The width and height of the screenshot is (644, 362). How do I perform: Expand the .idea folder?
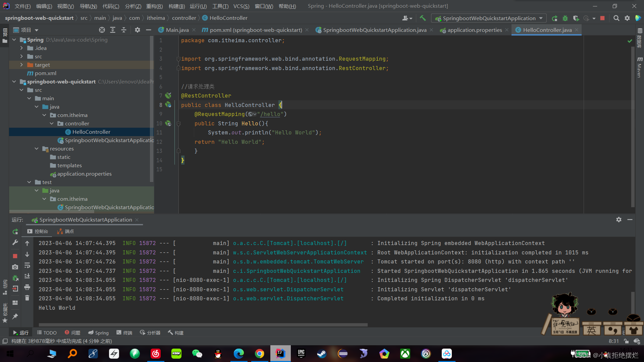pos(21,48)
